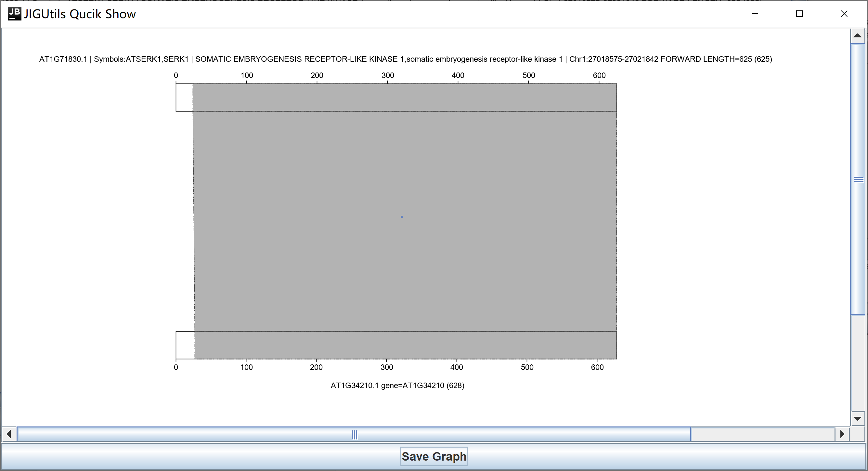The height and width of the screenshot is (471, 868).
Task: Click the 300 tick on top axis
Action: (387, 75)
